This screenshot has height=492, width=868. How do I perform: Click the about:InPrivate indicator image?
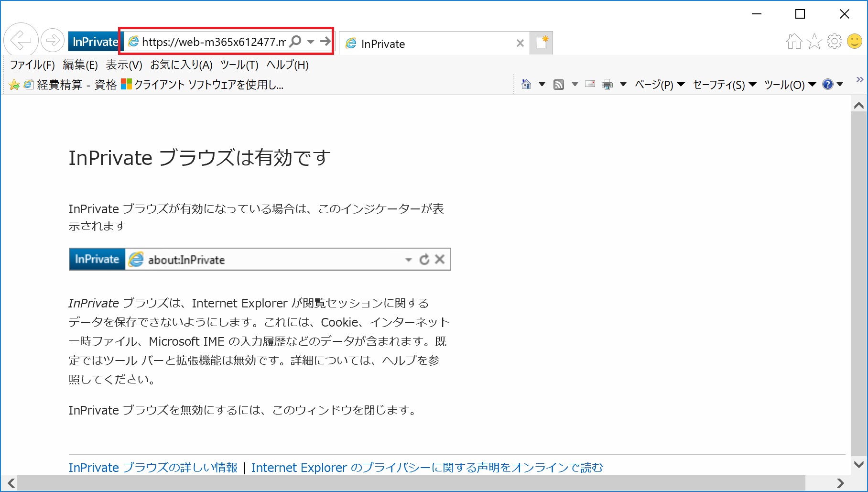[x=260, y=259]
